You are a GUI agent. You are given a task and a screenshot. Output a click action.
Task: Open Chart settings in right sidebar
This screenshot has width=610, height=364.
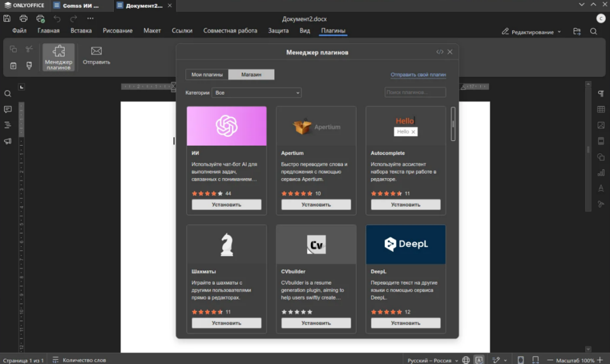coord(601,173)
